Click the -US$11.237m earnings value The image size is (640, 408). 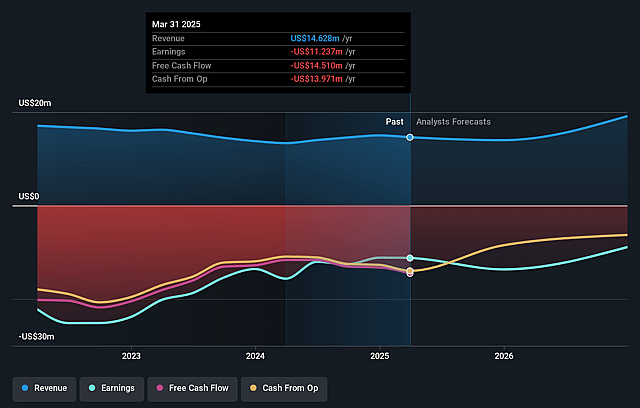(316, 52)
